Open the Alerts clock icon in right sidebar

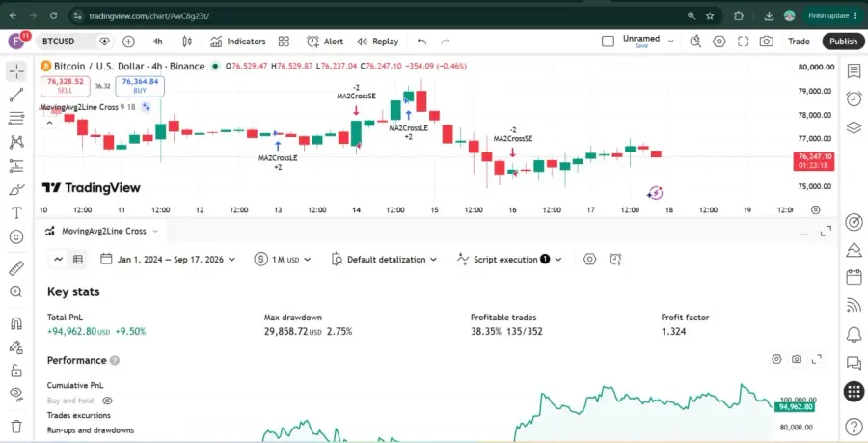pos(854,98)
